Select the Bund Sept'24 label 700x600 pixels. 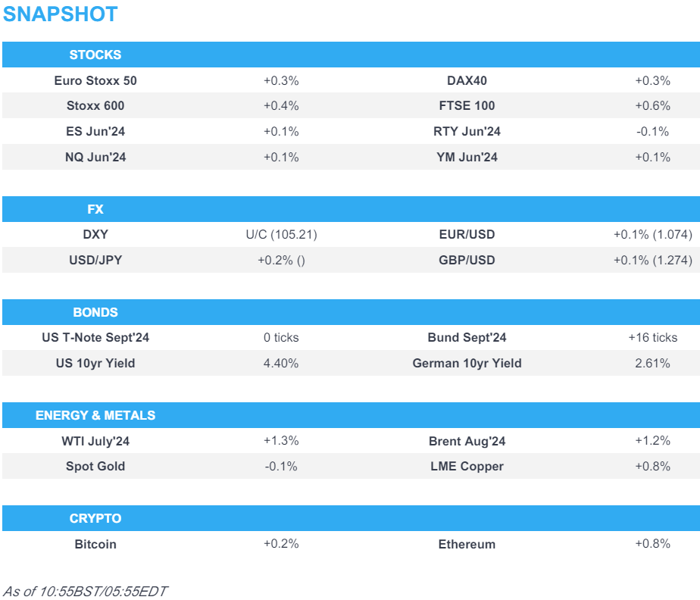(467, 338)
